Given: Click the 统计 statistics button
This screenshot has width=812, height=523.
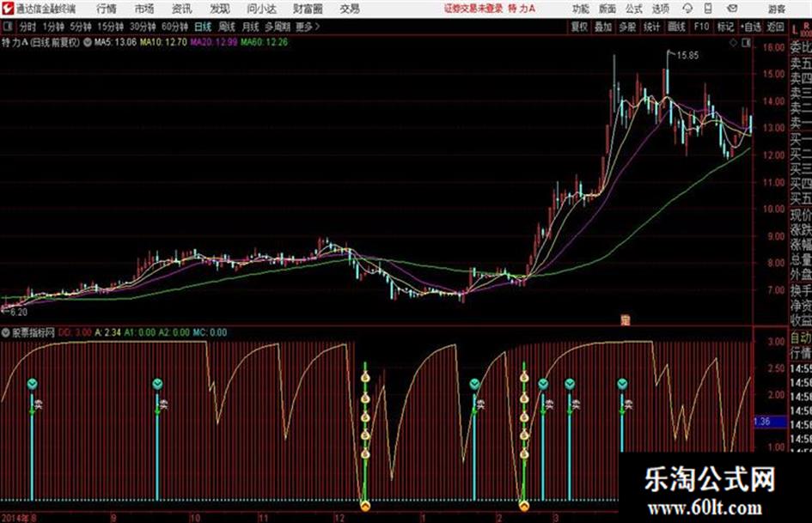Looking at the screenshot, I should click(x=652, y=27).
